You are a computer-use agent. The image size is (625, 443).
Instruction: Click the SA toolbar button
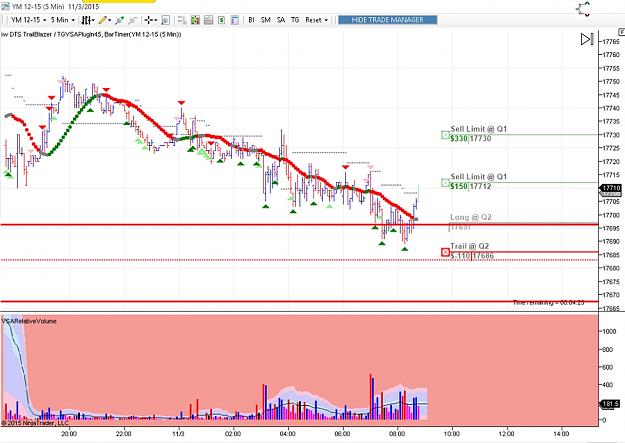pyautogui.click(x=281, y=20)
